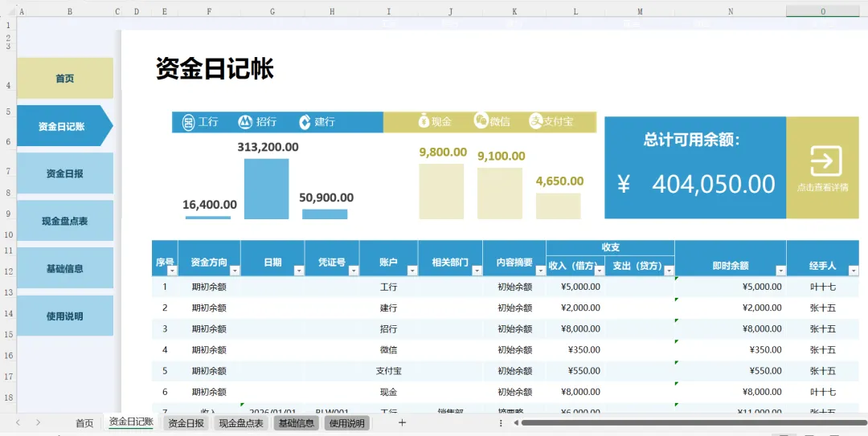Open the 内容摘要 filter dropdown

click(540, 271)
